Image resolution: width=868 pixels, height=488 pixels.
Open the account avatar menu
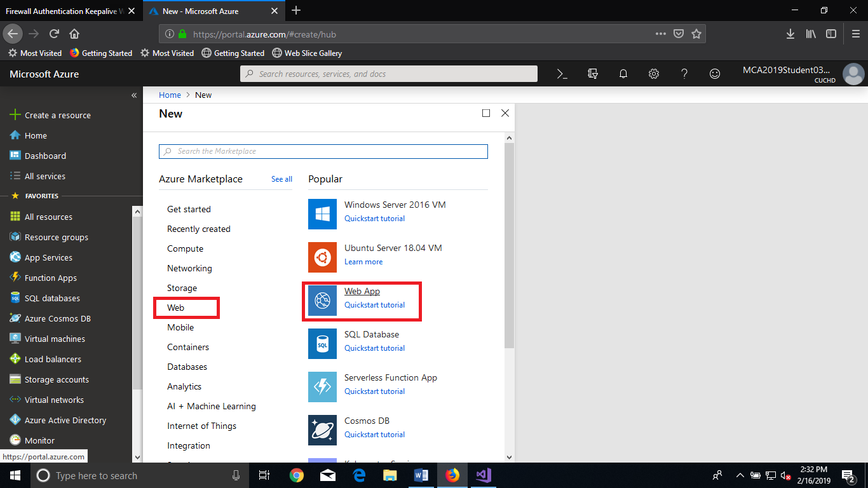coord(853,74)
